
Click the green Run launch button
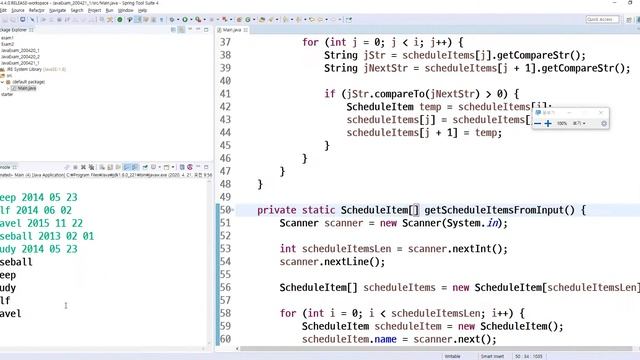(x=185, y=20)
